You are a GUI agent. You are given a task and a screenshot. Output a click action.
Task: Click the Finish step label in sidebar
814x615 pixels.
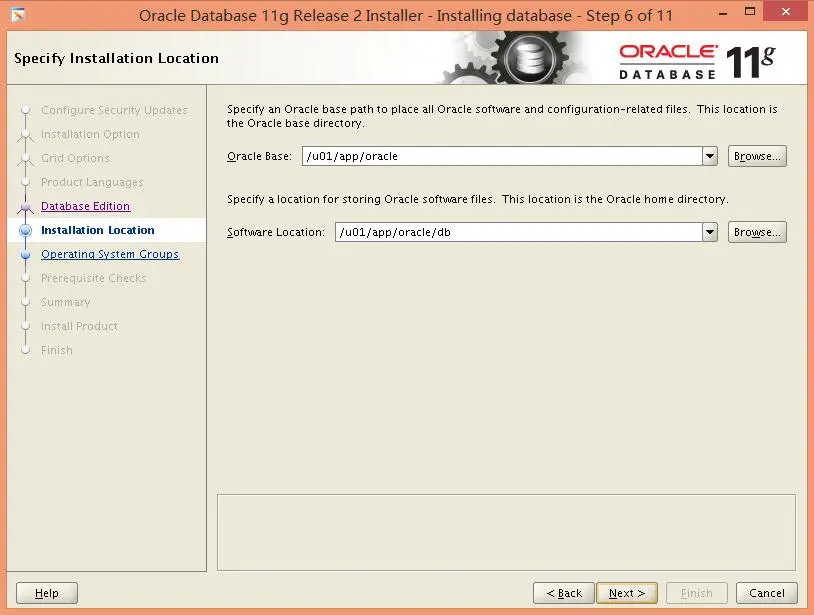[x=57, y=350]
